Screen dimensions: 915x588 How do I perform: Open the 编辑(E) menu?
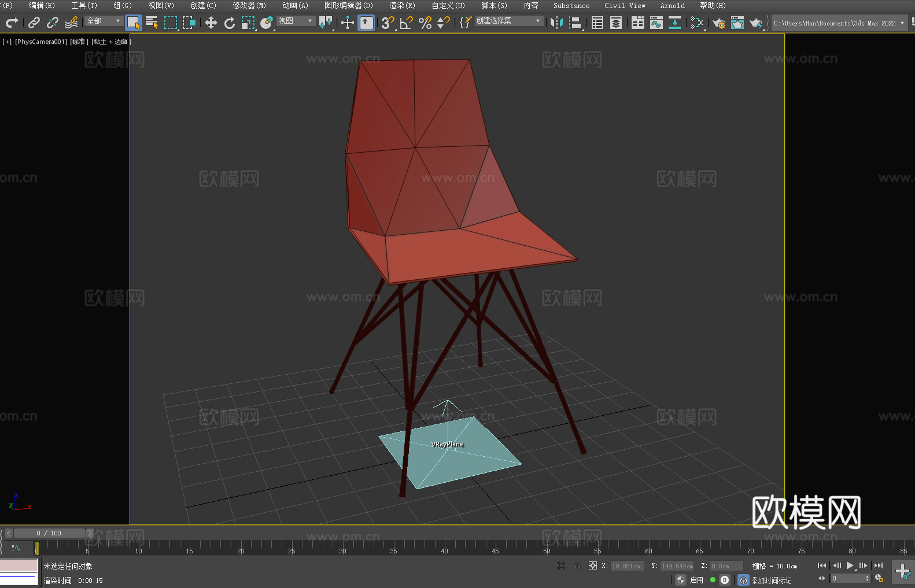[42, 5]
